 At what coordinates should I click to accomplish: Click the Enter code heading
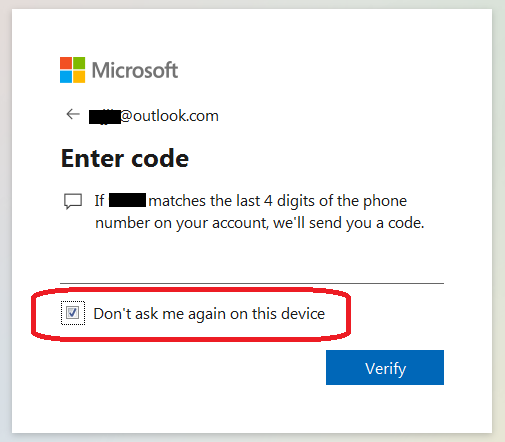(x=125, y=158)
